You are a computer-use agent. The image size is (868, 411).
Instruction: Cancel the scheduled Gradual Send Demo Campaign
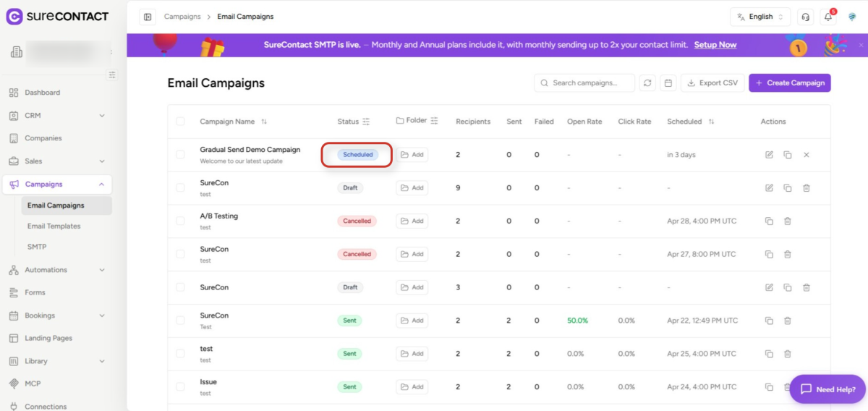[x=807, y=155]
